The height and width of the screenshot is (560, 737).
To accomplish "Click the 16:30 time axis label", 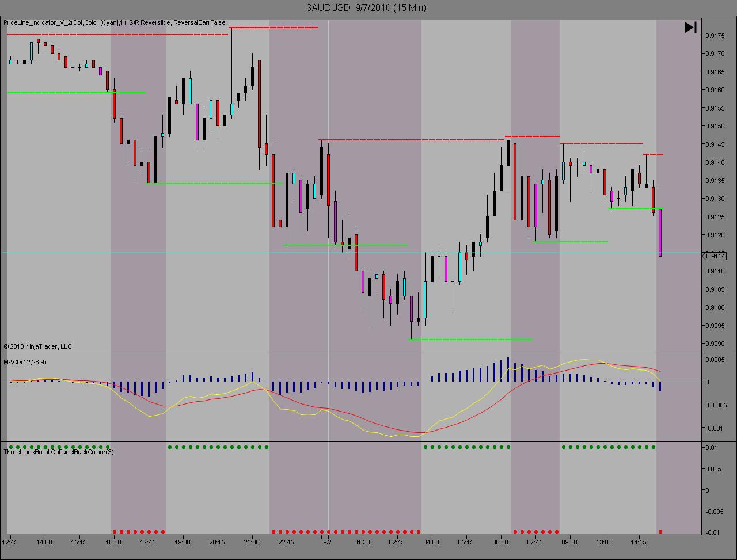I will click(113, 542).
